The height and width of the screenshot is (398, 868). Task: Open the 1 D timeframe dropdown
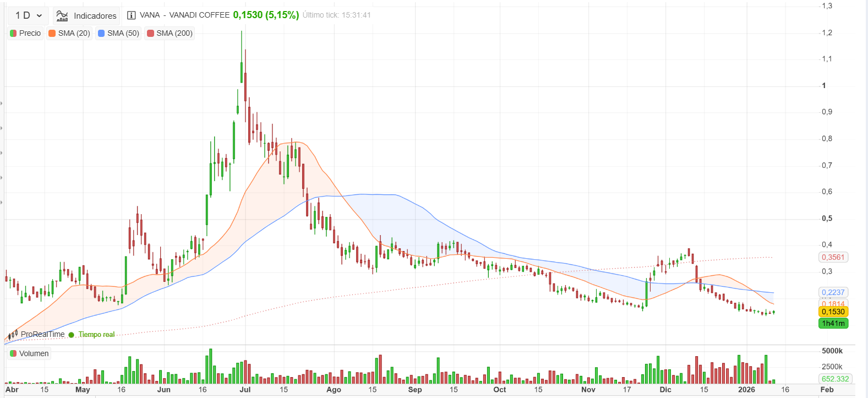coord(28,15)
